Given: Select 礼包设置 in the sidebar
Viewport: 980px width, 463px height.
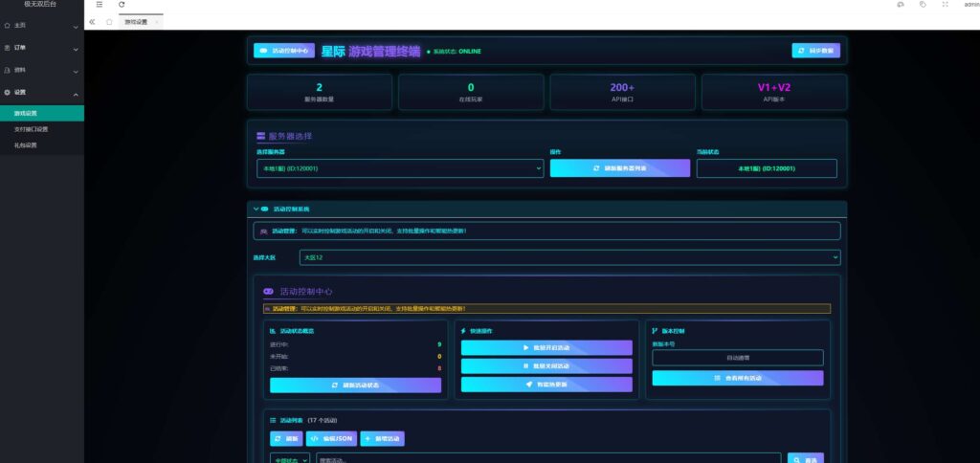Looking at the screenshot, I should pyautogui.click(x=26, y=145).
